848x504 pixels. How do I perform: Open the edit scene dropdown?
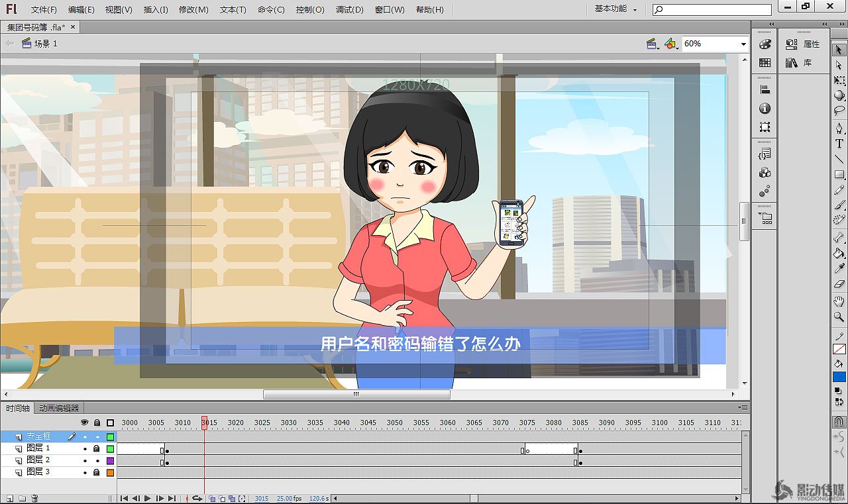(653, 44)
